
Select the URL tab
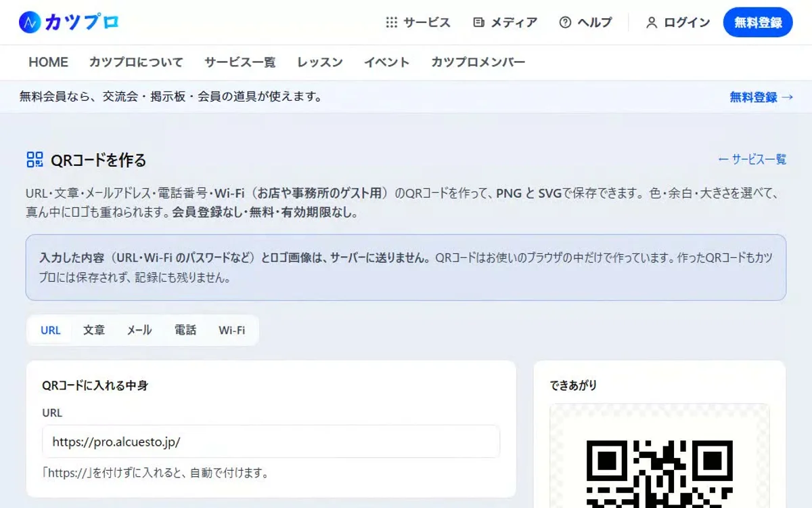click(x=51, y=331)
